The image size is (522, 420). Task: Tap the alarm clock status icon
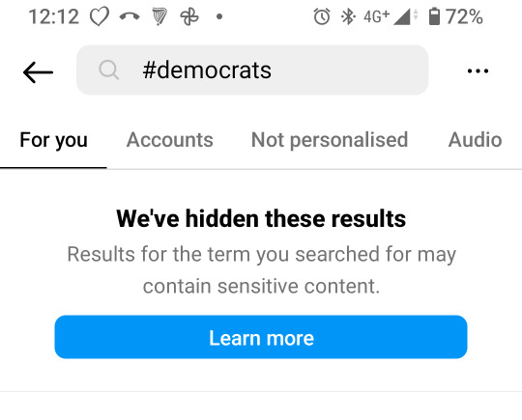coord(322,16)
